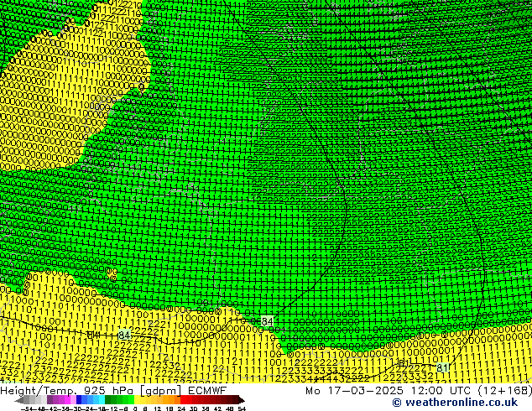Click the '-42' legend scale value
532x411 pixels.
pyautogui.click(x=51, y=408)
